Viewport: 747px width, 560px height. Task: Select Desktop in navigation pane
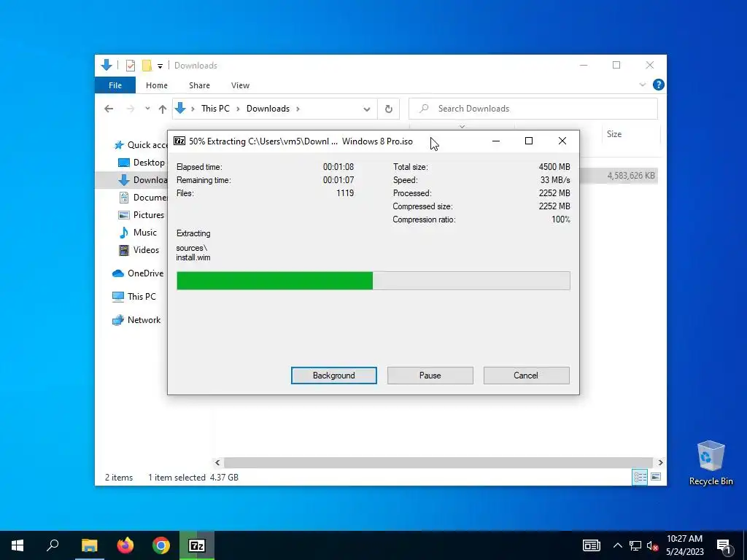pos(142,163)
